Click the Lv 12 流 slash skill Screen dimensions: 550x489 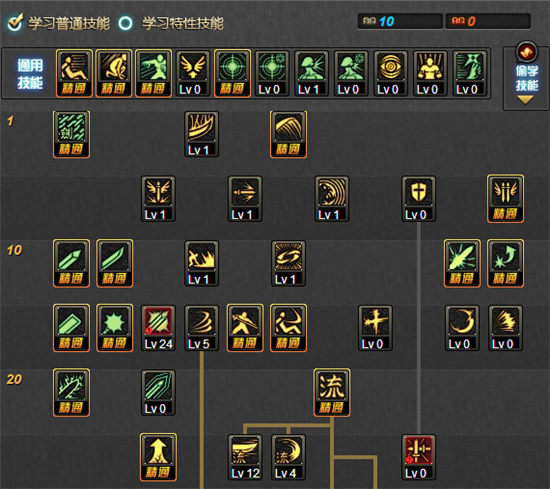tap(245, 457)
